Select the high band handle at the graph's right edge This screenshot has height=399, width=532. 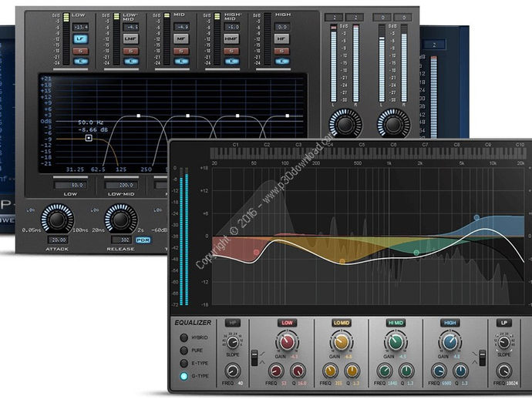point(288,116)
